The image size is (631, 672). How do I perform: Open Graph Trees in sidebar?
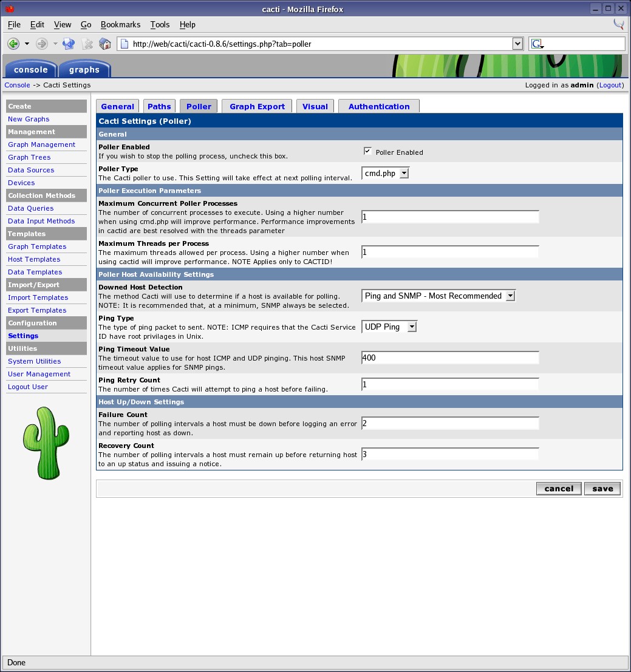tap(29, 157)
